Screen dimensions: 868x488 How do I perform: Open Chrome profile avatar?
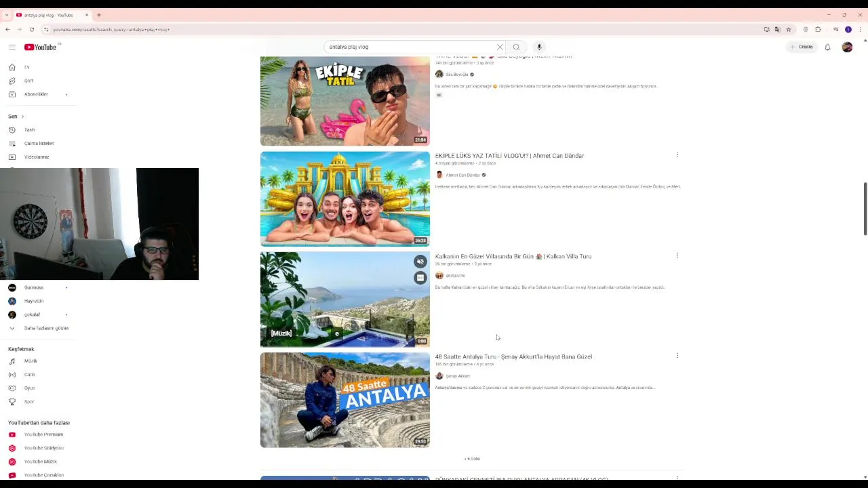point(848,29)
